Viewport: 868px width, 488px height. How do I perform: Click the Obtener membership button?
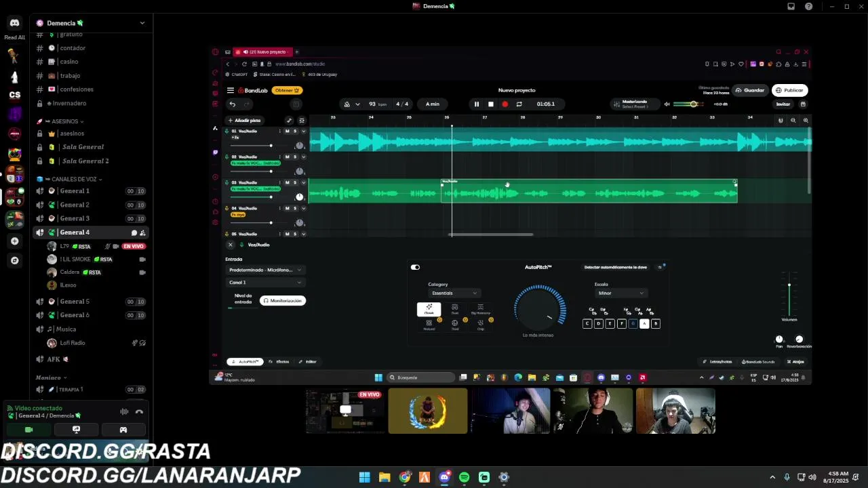click(288, 90)
